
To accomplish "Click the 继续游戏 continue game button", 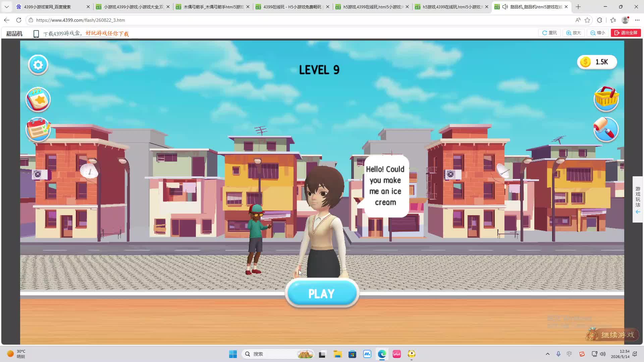I will 612,335.
